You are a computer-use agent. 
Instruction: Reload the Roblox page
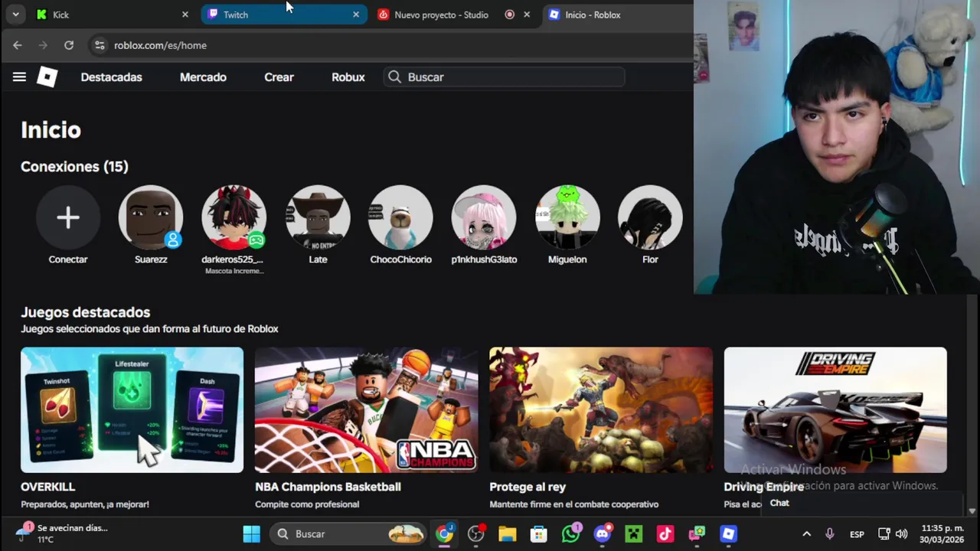coord(69,45)
